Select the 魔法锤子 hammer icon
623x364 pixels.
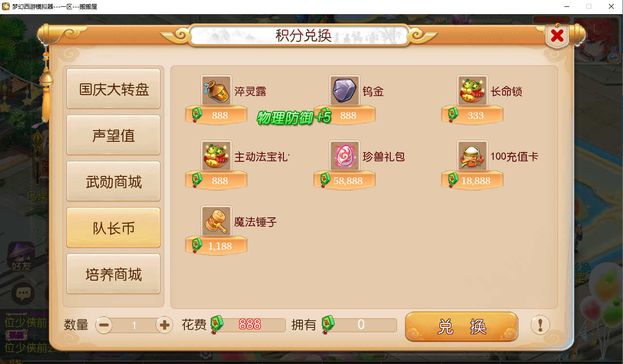pyautogui.click(x=216, y=221)
